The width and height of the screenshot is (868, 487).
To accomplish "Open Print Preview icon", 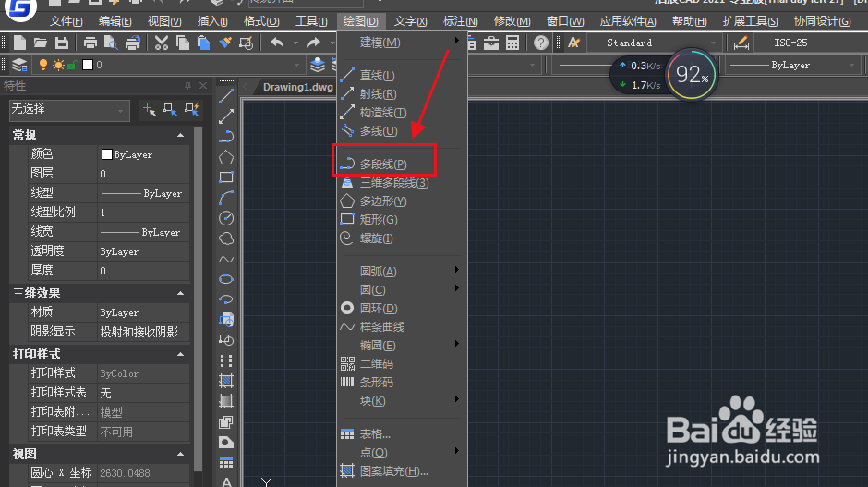I will tap(111, 43).
